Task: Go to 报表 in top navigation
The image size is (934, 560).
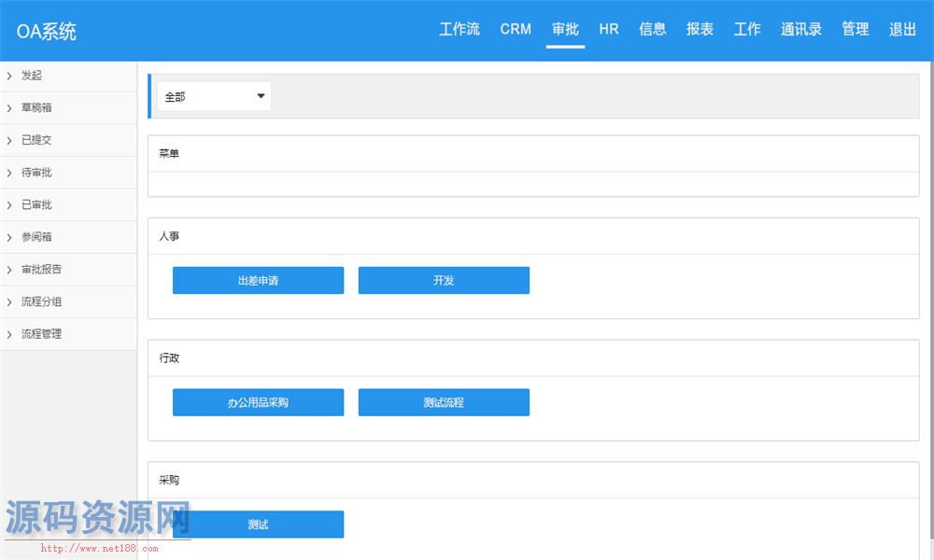Action: click(700, 29)
